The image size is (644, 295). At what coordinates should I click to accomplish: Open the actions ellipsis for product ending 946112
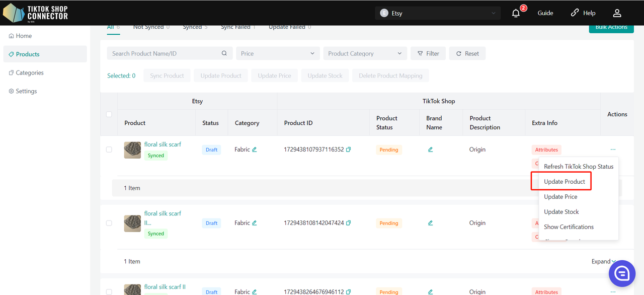pos(613,292)
